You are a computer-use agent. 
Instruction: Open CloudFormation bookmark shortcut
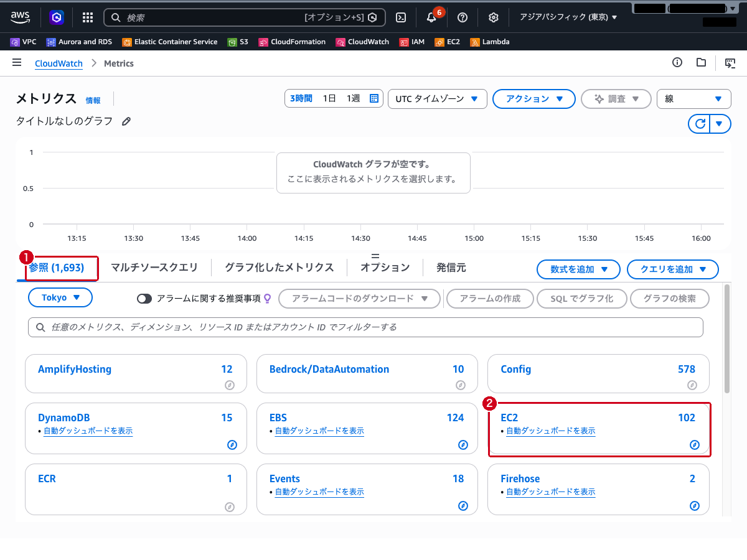pos(292,42)
